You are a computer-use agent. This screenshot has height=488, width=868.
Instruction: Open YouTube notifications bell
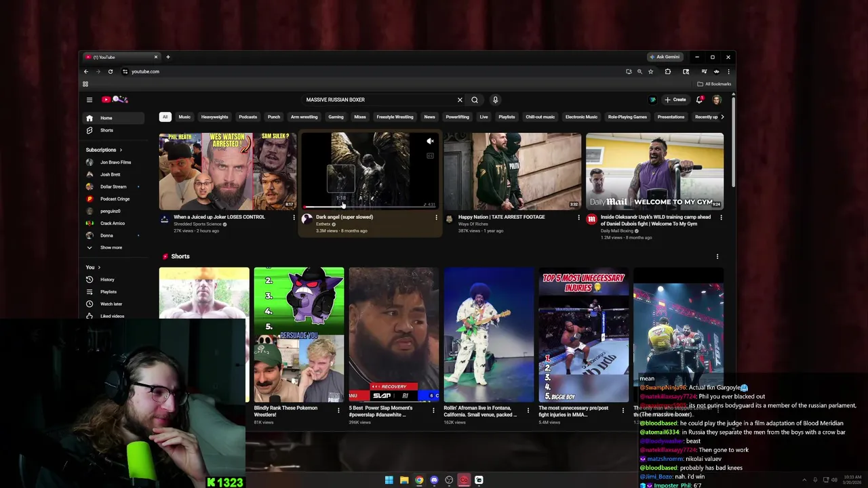(699, 100)
